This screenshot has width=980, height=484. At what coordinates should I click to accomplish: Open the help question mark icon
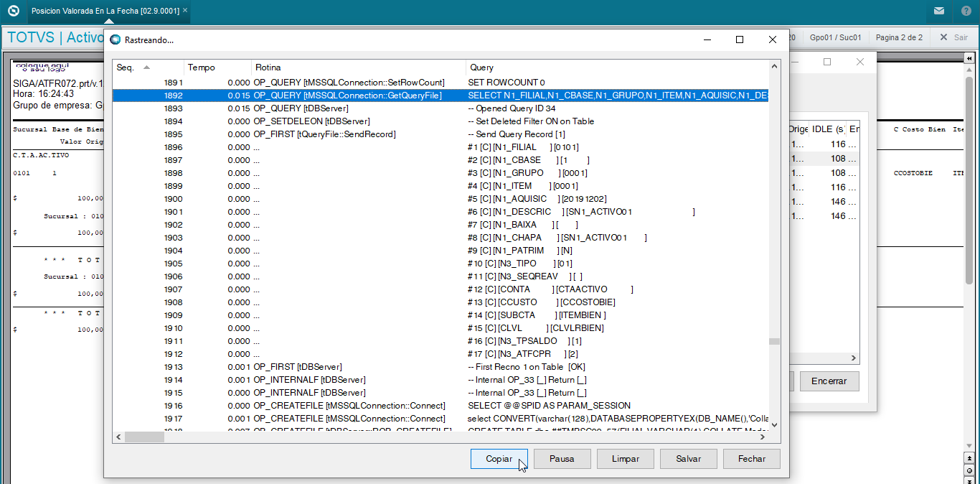[966, 11]
